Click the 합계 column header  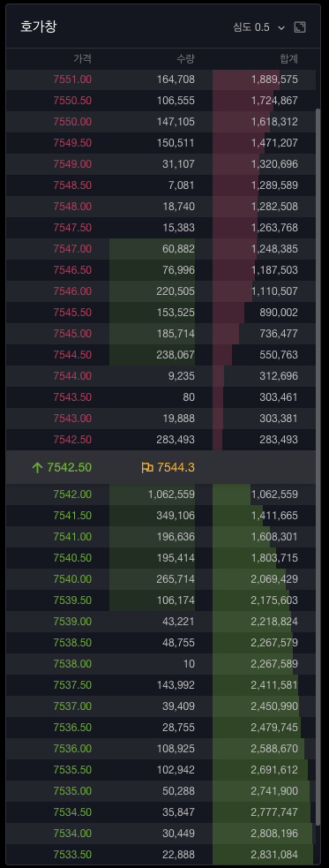click(288, 58)
